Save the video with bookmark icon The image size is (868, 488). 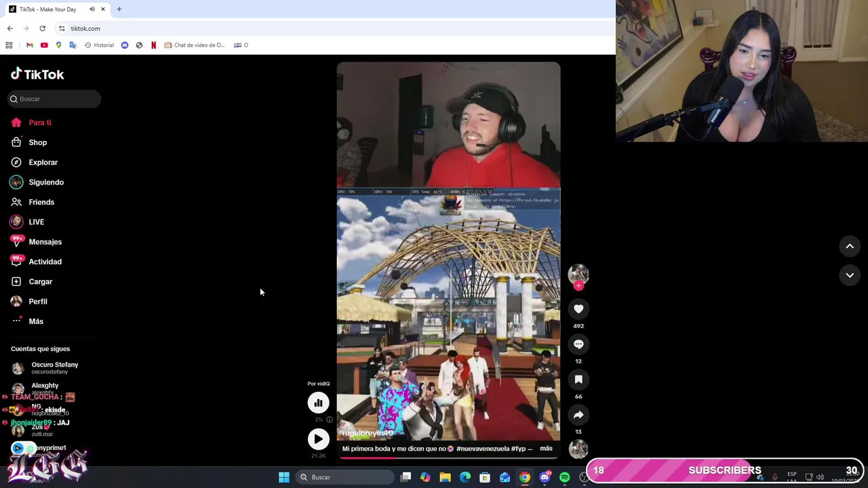[x=578, y=380]
